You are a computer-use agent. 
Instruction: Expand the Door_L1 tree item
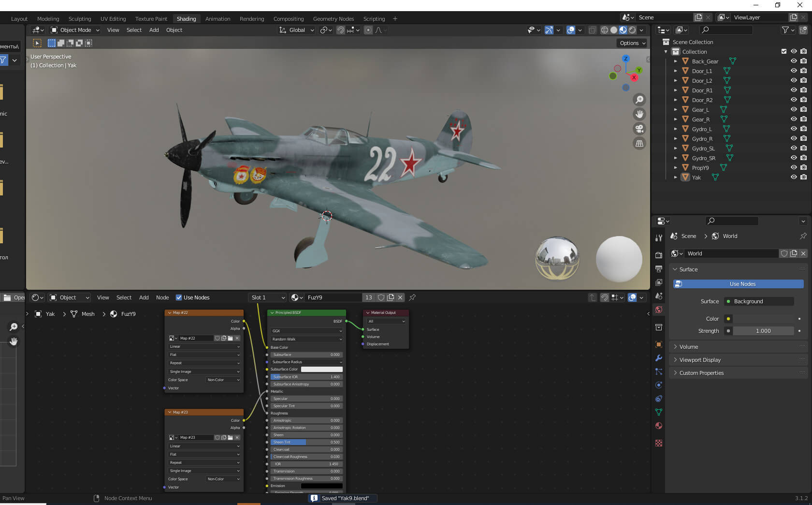point(675,71)
